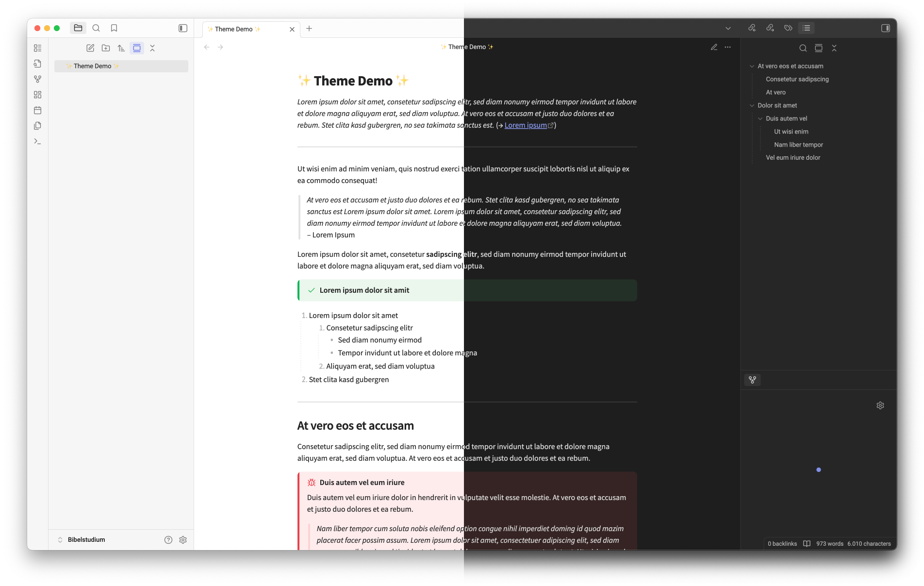Click '6.010 characters' in status bar
This screenshot has height=586, width=924.
869,544
